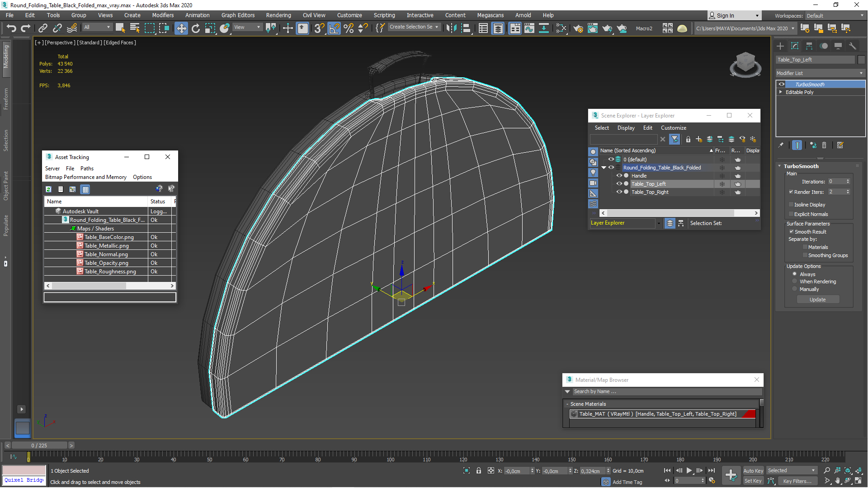Screen dimensions: 868x488
Task: Click the Auto Key button
Action: pos(753,471)
